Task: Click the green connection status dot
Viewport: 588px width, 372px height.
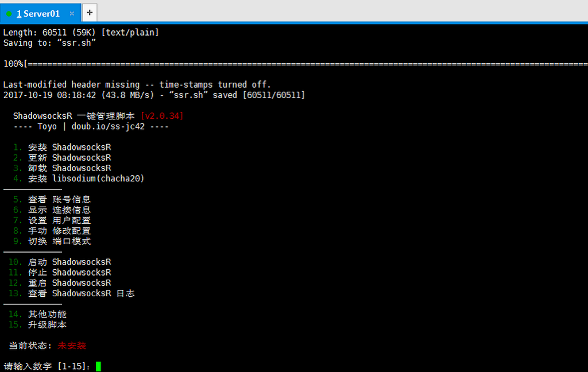Action: (9, 14)
